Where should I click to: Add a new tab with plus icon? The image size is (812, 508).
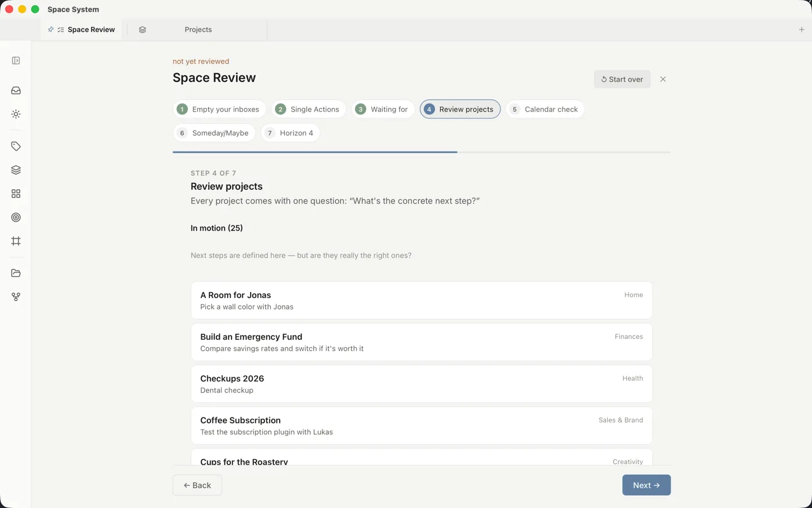pos(802,30)
